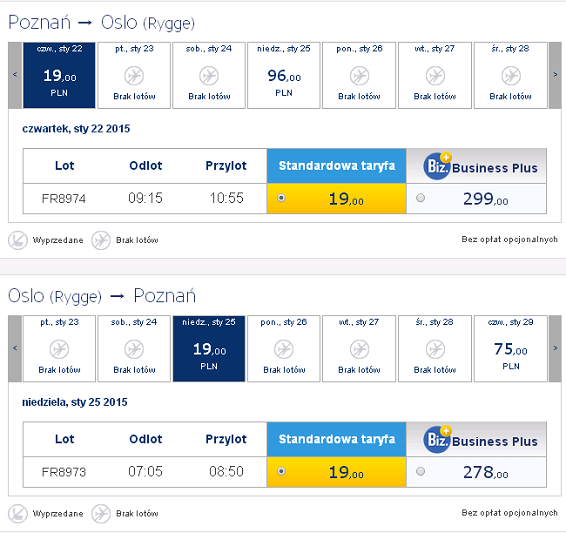Click no-flights plane icon for Monday sty 26 outbound
The image size is (566, 533).
(359, 76)
